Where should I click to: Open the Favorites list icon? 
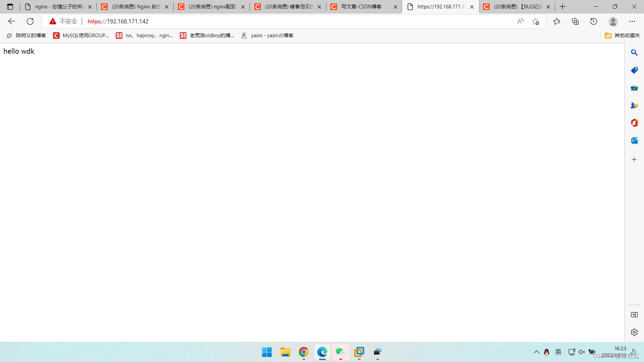click(x=557, y=21)
